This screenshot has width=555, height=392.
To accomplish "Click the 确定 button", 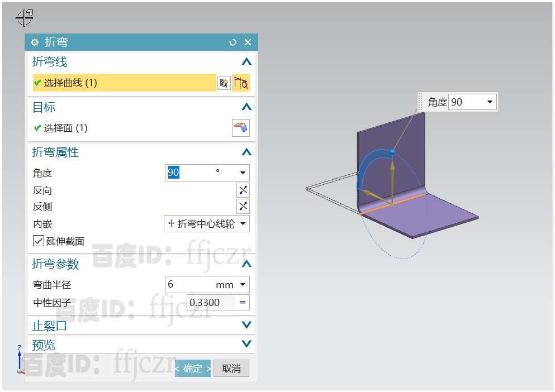I will coord(193,369).
